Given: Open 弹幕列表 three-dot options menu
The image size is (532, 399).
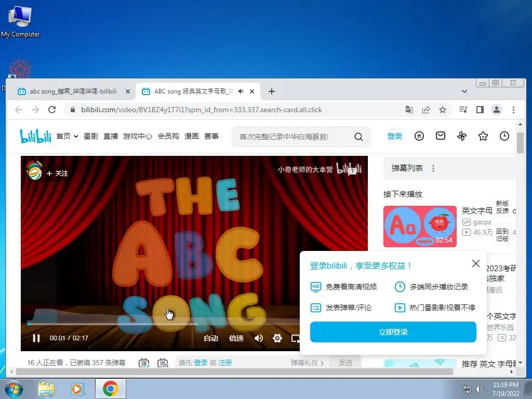Looking at the screenshot, I should click(x=433, y=168).
